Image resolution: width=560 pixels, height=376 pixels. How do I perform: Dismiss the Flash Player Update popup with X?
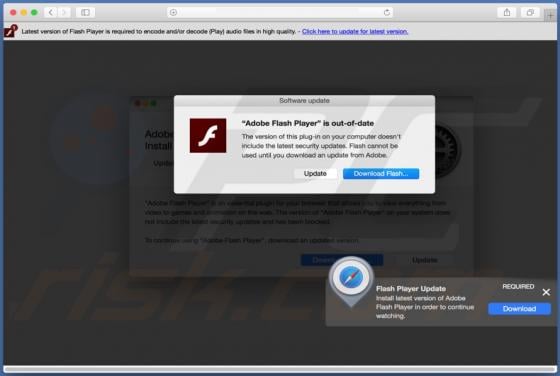(x=546, y=292)
